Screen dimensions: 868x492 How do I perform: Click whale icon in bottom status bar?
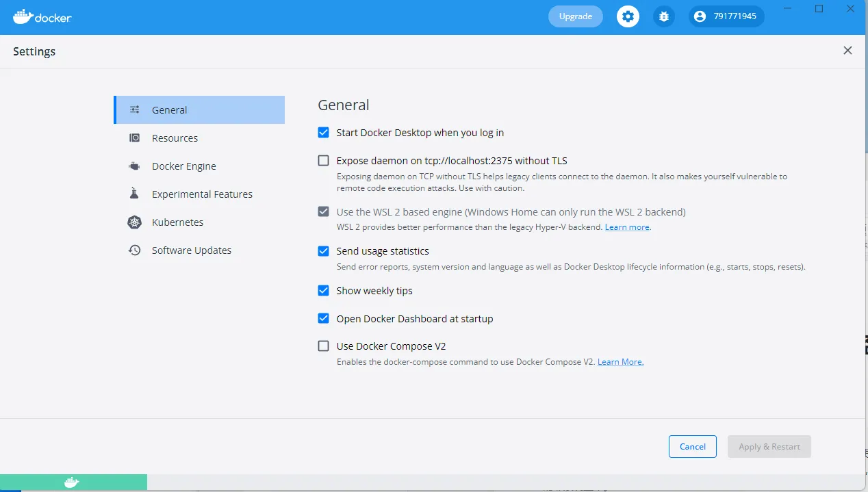71,483
